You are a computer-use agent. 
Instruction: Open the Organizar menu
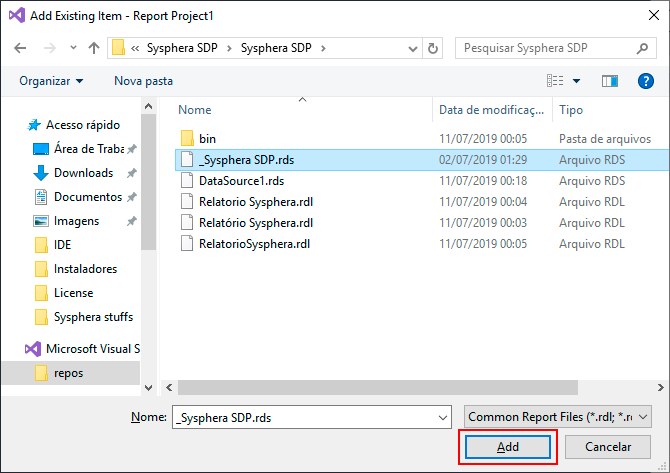(51, 81)
